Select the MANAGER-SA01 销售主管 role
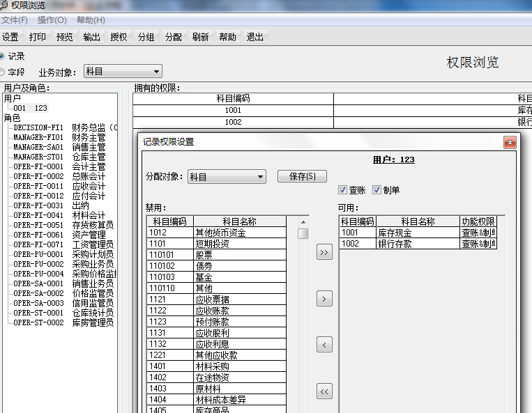This screenshot has width=532, height=413. click(59, 147)
